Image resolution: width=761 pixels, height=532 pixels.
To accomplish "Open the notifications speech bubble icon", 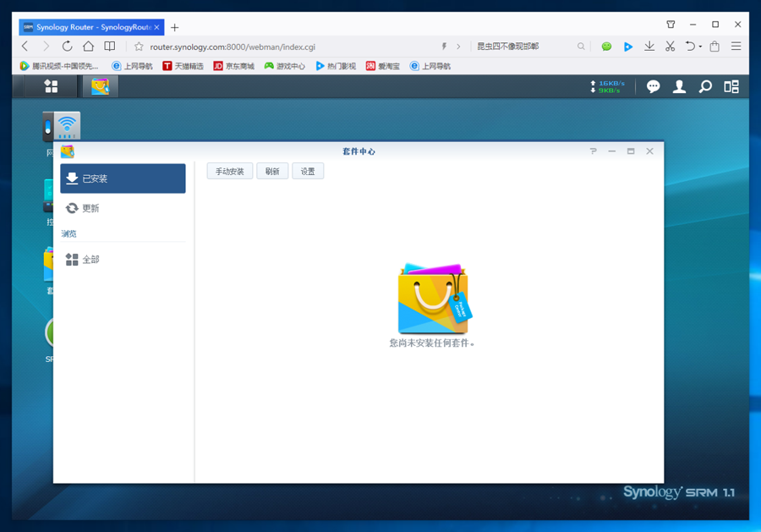I will tap(653, 86).
